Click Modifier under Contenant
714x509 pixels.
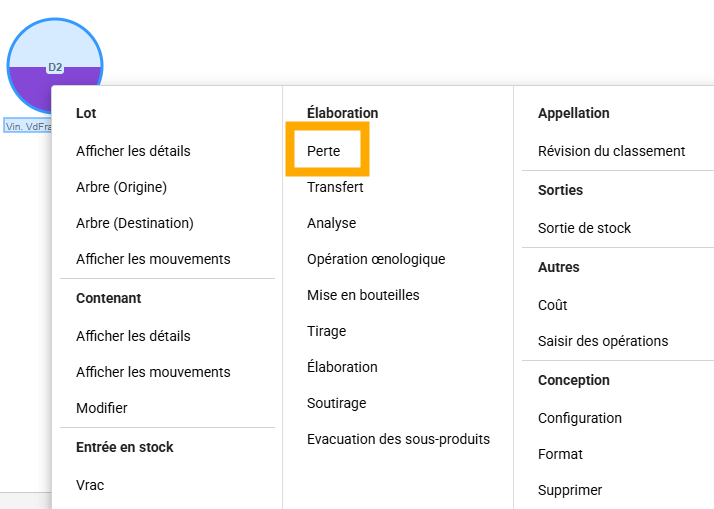(102, 408)
